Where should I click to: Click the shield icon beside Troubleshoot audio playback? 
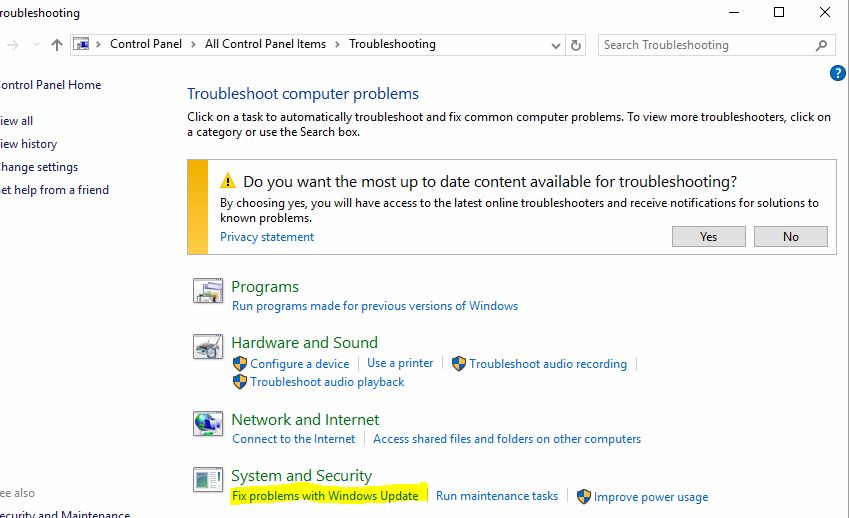click(x=240, y=382)
